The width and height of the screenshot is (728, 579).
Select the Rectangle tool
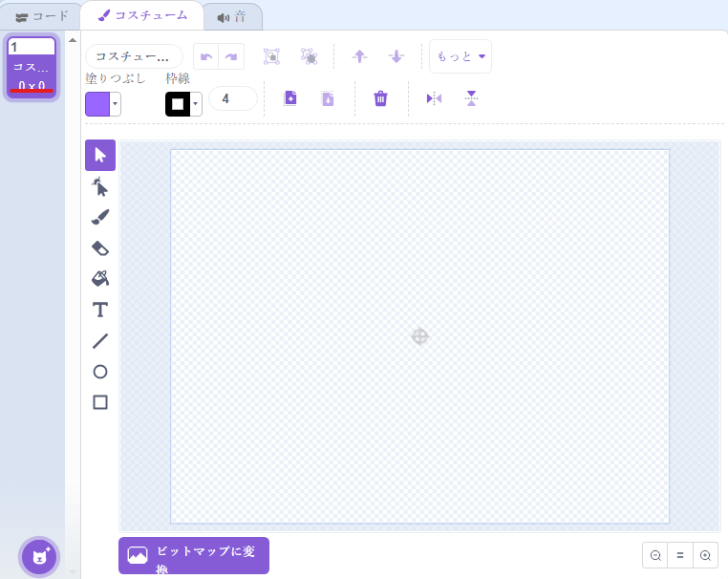100,402
